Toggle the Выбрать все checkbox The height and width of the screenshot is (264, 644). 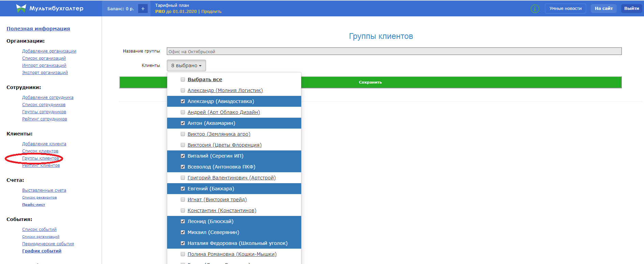183,79
